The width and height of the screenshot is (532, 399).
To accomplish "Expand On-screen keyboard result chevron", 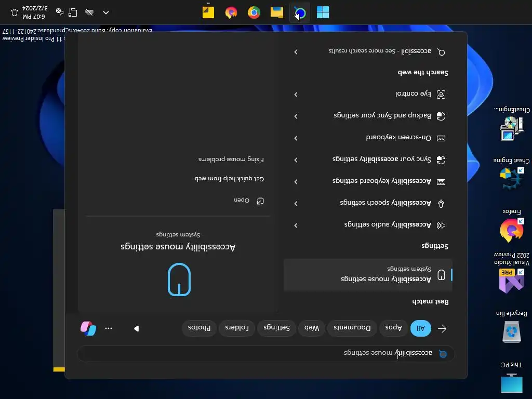I will (296, 138).
